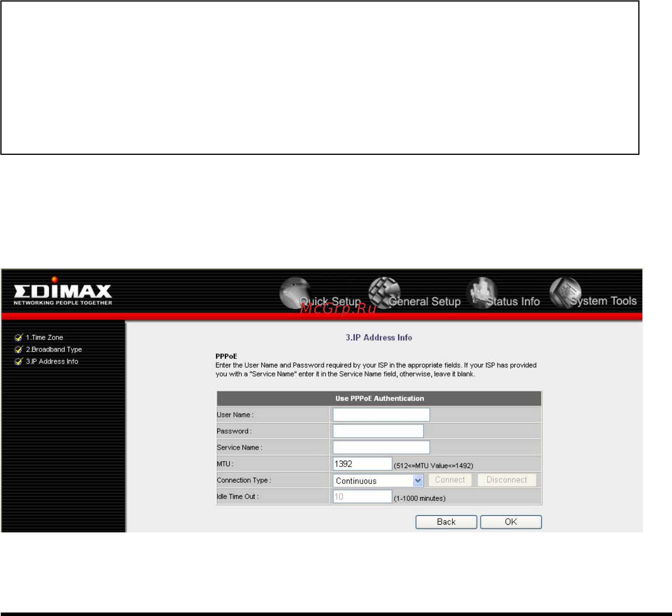Click the checkmark icon beside 1.Time Zone
This screenshot has width=672, height=616.
pyautogui.click(x=19, y=338)
